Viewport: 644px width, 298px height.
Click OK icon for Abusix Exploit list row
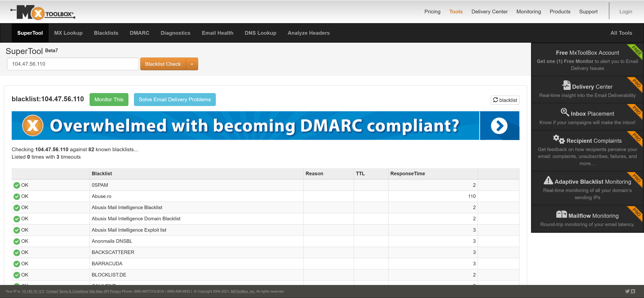point(17,230)
